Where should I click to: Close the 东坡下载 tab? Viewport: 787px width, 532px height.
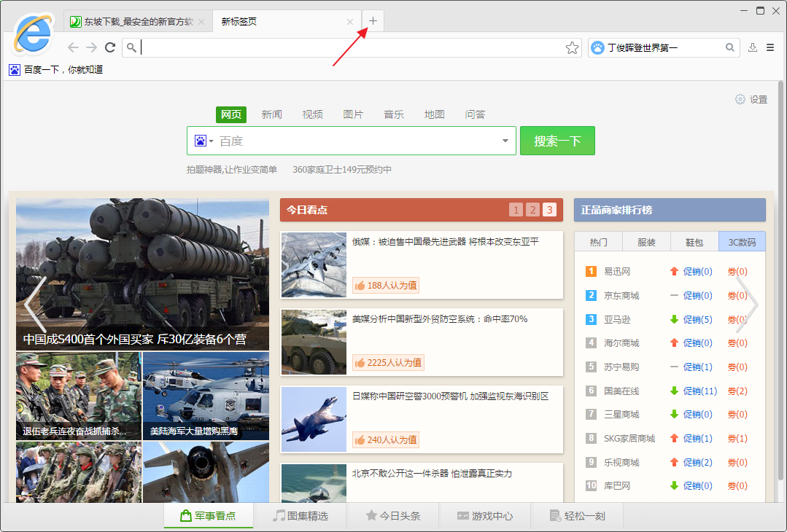click(x=201, y=22)
